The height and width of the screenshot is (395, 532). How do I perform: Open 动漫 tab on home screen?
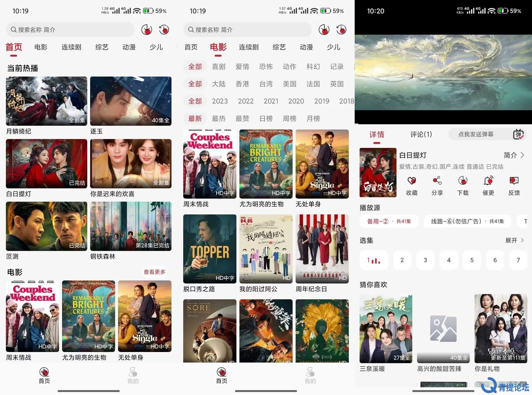129,47
